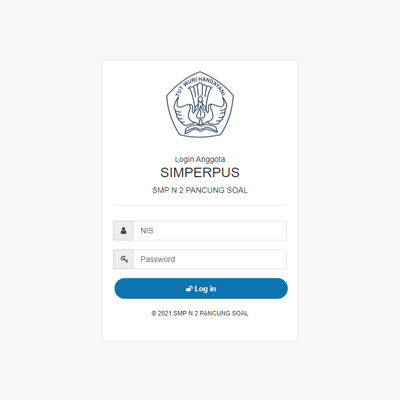Click the Login Anggota label
This screenshot has width=400, height=400.
(200, 159)
